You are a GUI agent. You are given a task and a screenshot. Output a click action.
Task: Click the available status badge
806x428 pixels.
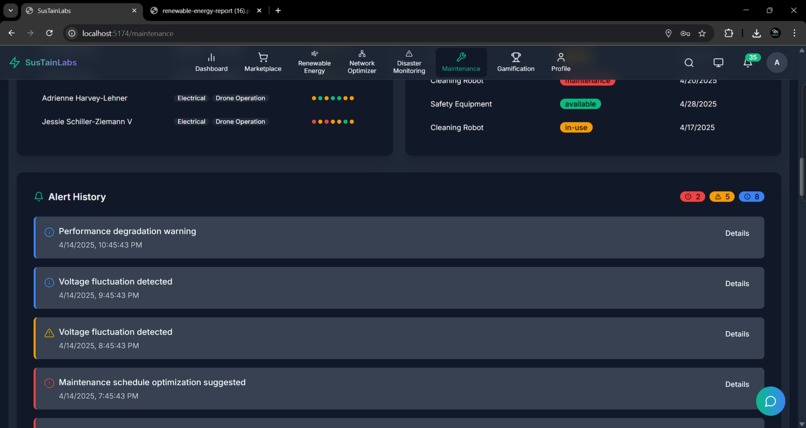point(580,104)
